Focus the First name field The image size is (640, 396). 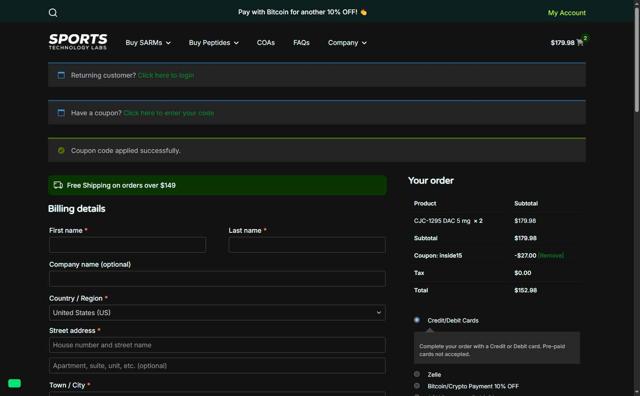click(x=127, y=245)
